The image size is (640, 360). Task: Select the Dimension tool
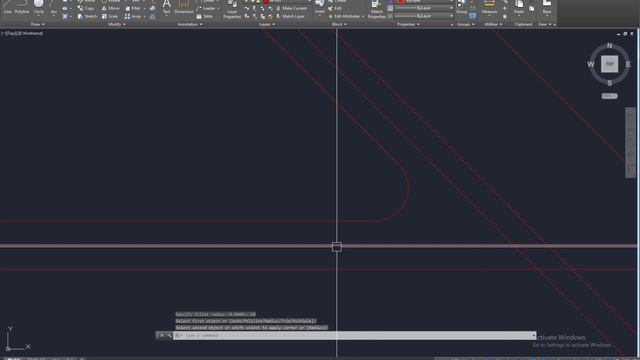184,7
